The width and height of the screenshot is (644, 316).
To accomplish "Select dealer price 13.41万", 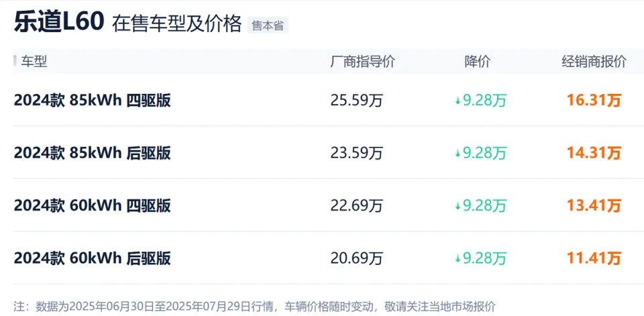I will click(594, 205).
